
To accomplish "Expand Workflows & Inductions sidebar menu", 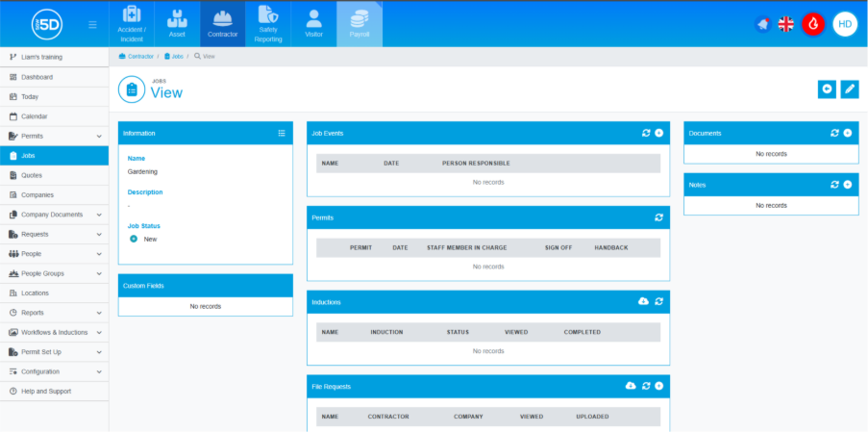I will pyautogui.click(x=99, y=332).
